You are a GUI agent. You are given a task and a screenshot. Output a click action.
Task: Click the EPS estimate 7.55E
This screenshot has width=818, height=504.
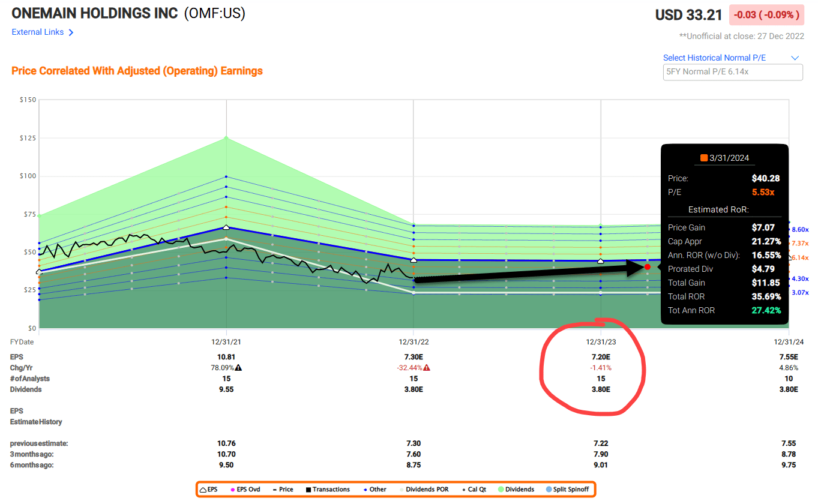pos(789,356)
